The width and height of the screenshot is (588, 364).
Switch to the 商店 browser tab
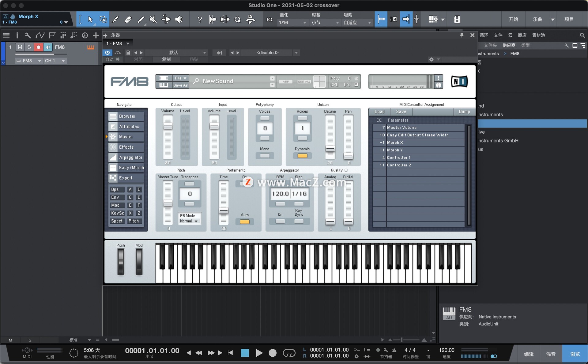point(522,35)
